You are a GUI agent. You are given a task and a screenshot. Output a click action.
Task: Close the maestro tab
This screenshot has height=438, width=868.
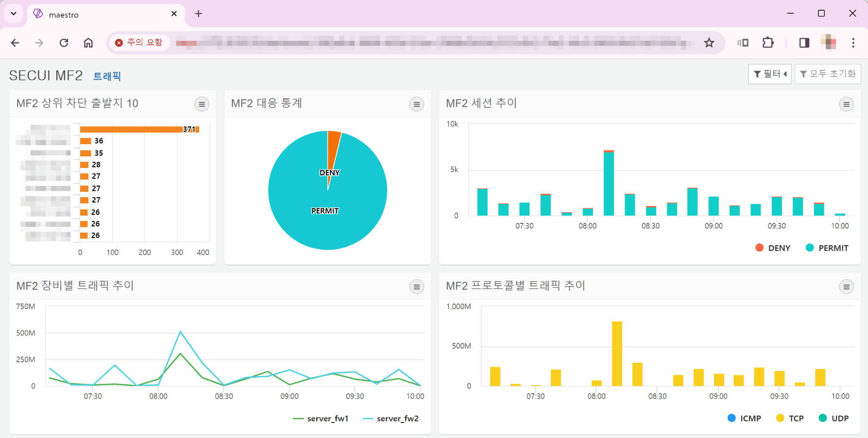point(174,14)
